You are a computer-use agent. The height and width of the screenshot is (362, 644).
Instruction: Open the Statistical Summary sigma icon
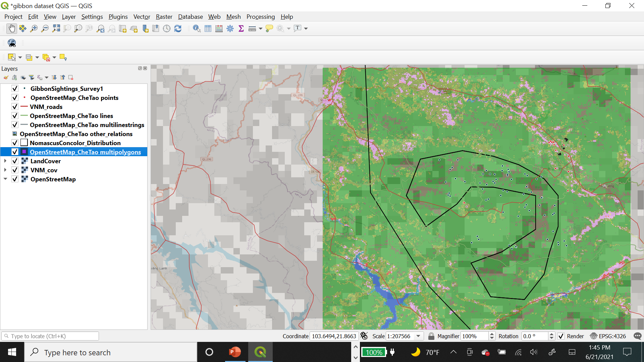click(241, 28)
